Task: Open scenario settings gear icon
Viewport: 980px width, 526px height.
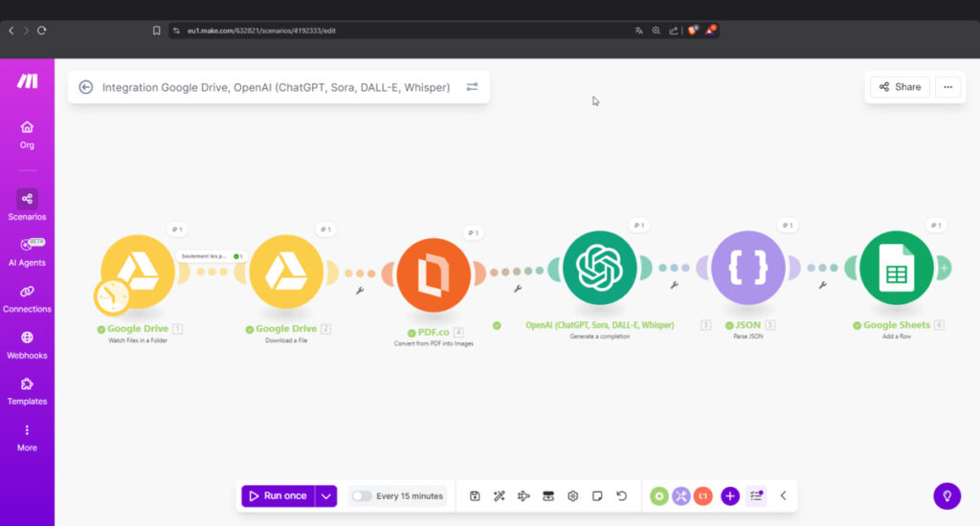Action: [x=572, y=495]
